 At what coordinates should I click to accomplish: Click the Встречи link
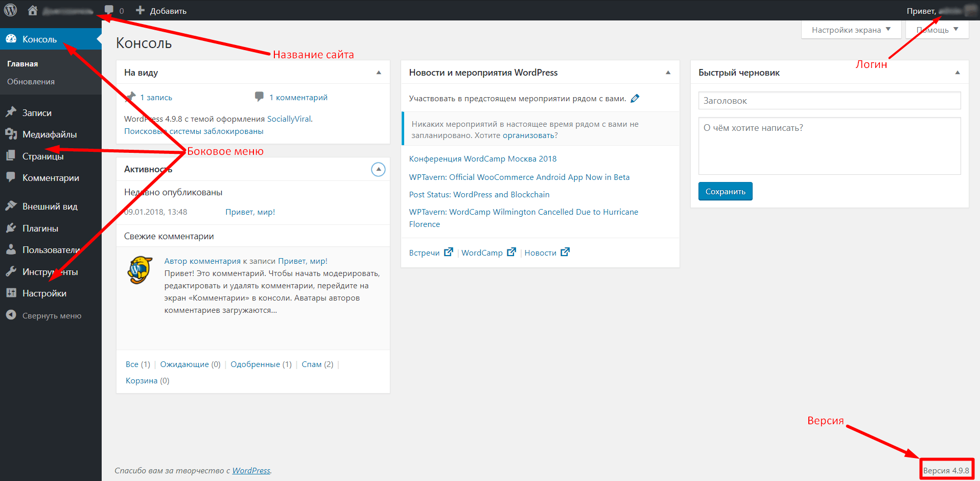424,253
